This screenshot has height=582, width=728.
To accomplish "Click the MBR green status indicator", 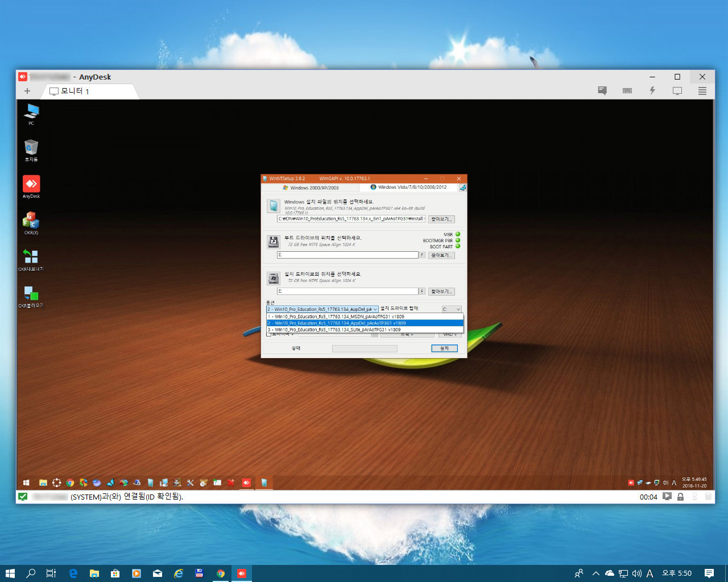I will click(458, 234).
